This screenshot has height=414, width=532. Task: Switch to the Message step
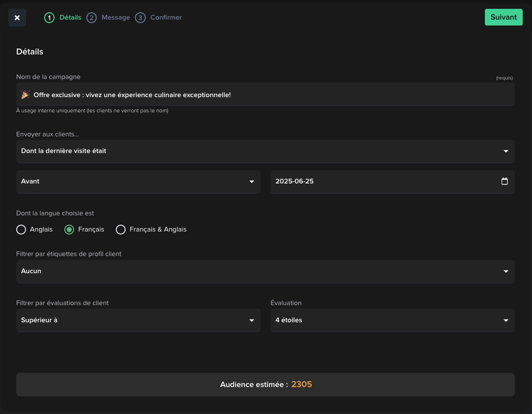[115, 17]
